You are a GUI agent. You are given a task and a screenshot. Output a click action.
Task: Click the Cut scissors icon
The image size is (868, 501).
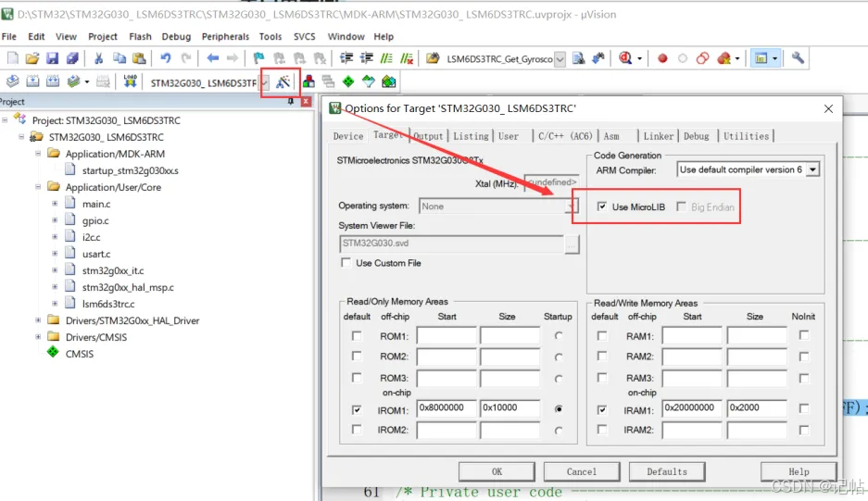point(98,58)
